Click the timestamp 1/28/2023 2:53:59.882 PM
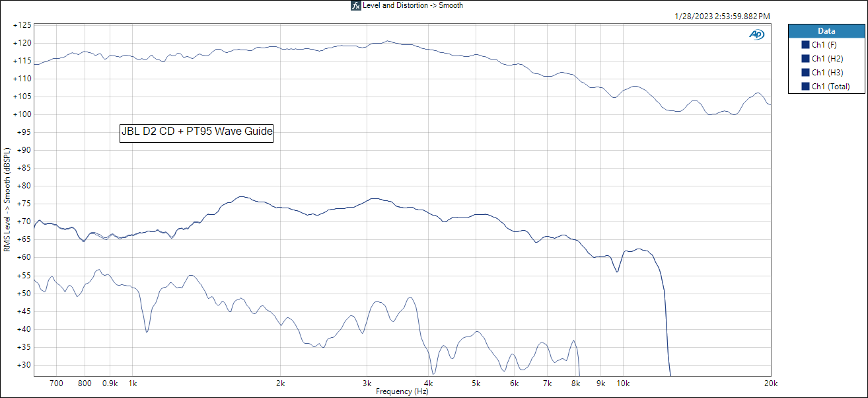Image resolution: width=868 pixels, height=398 pixels. (721, 17)
